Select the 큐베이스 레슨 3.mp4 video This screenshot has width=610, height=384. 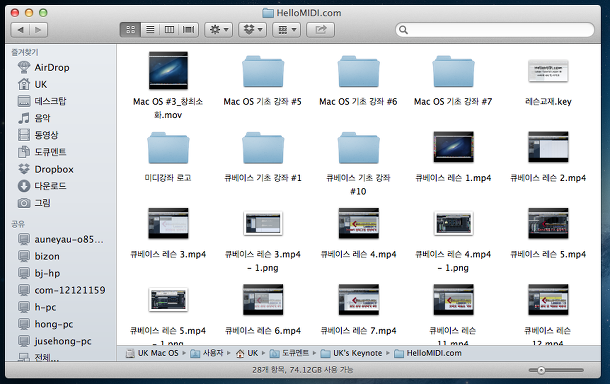[x=168, y=223]
